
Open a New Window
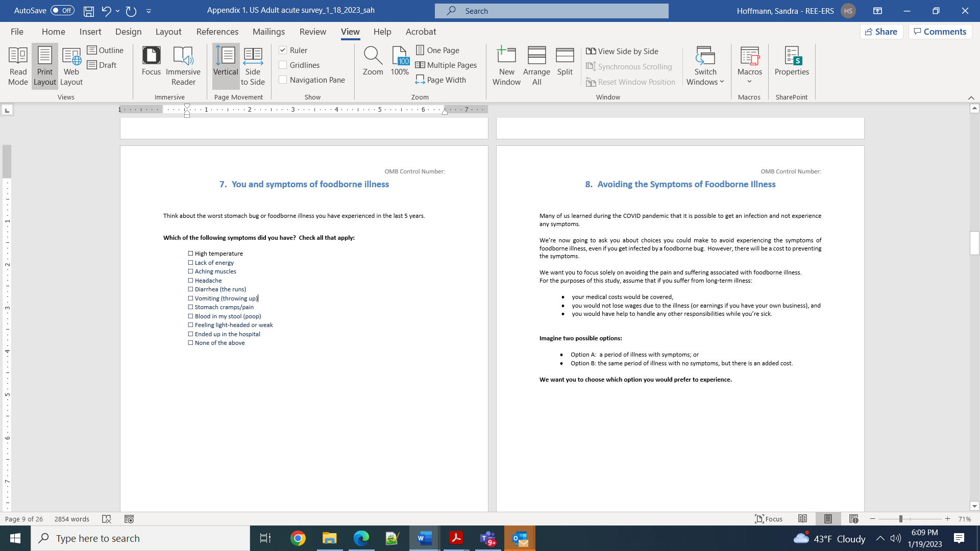(x=506, y=65)
